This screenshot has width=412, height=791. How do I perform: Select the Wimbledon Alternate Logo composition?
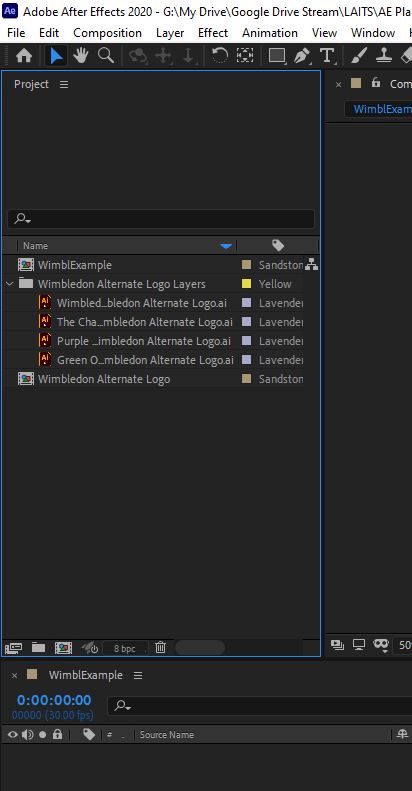point(104,379)
